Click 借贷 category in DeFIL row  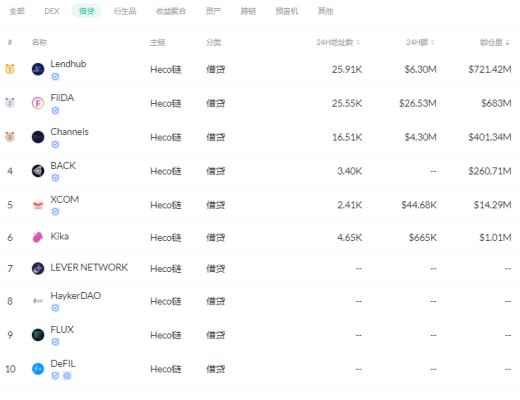[216, 369]
